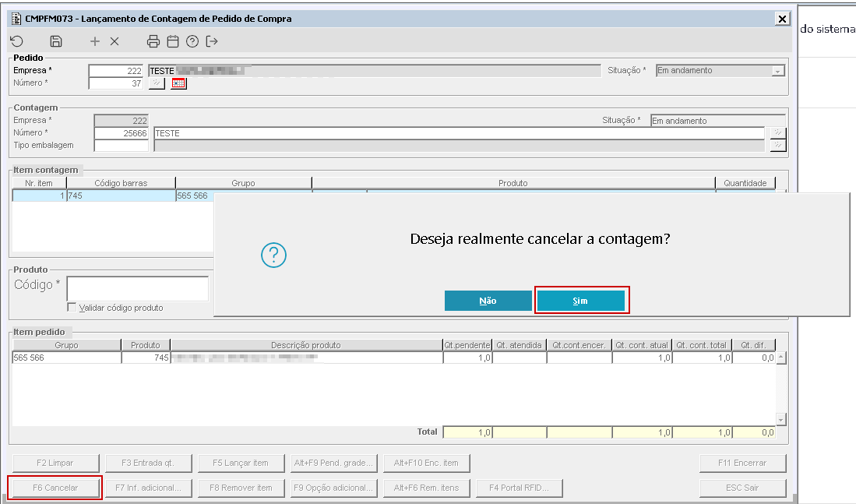Click the F5 Lançar item button

[241, 463]
